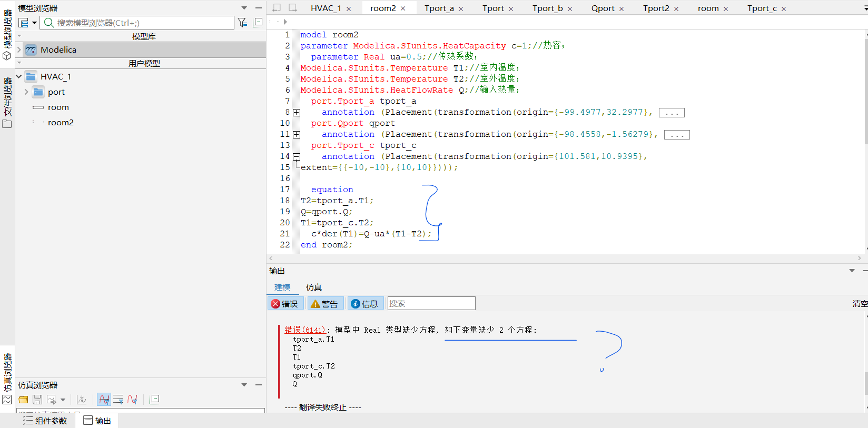Open the 错误(6141) error link
Screen dimensions: 868x428
pos(305,330)
